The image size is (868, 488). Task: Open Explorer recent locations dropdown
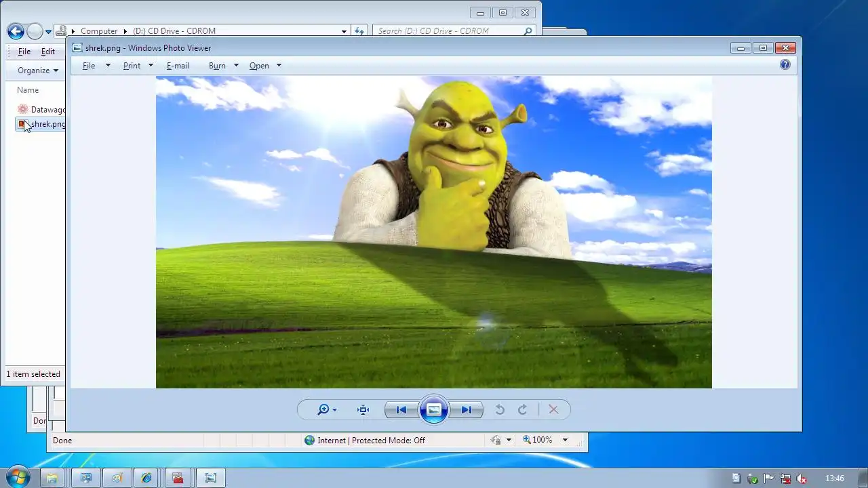[x=49, y=31]
